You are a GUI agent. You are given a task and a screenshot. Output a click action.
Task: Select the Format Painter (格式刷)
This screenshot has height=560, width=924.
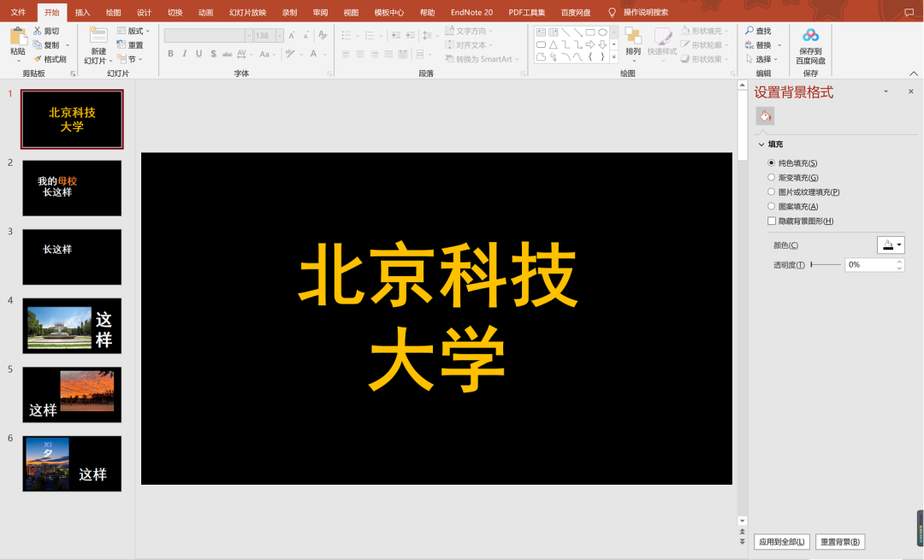(x=50, y=59)
